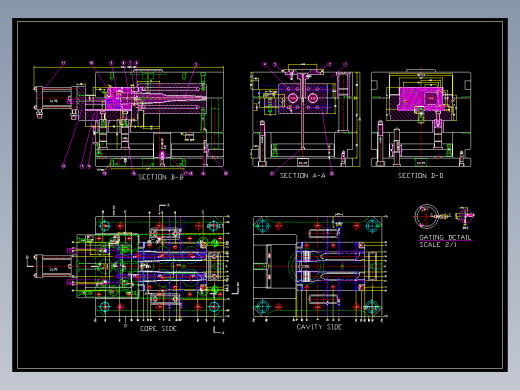Screen dimensions: 520x390
Task: Select the circular gating detail drawing
Action: [426, 216]
